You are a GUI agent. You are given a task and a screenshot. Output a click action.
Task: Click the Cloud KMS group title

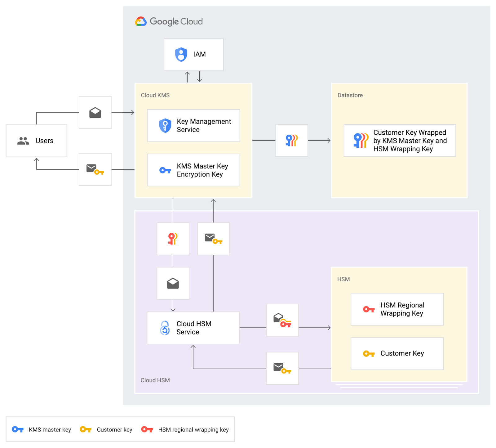(x=155, y=95)
